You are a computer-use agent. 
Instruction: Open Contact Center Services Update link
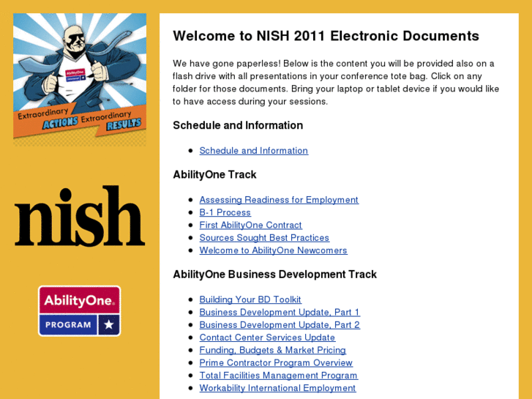coord(267,338)
